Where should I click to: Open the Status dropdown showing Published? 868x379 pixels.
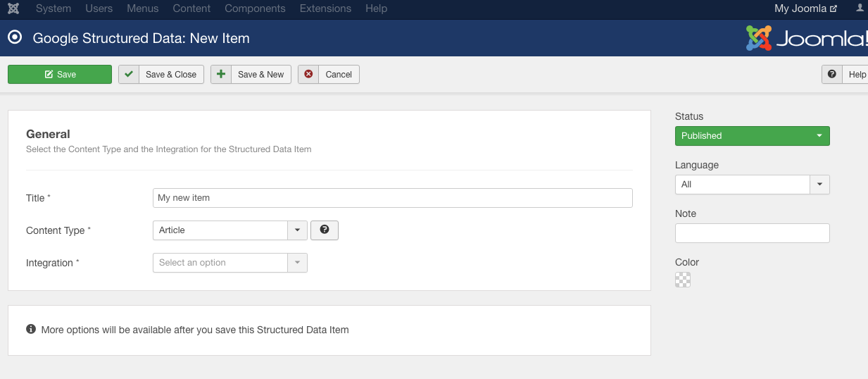[x=753, y=136]
